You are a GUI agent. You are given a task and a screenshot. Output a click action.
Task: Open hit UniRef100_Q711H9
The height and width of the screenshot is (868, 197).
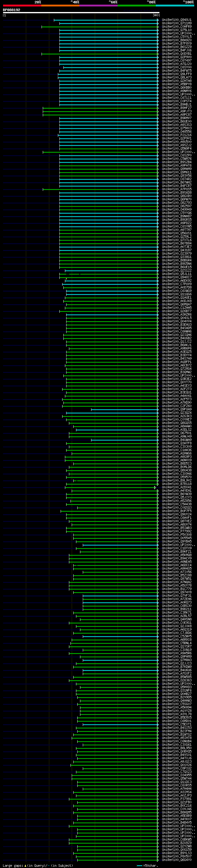[176, 23]
